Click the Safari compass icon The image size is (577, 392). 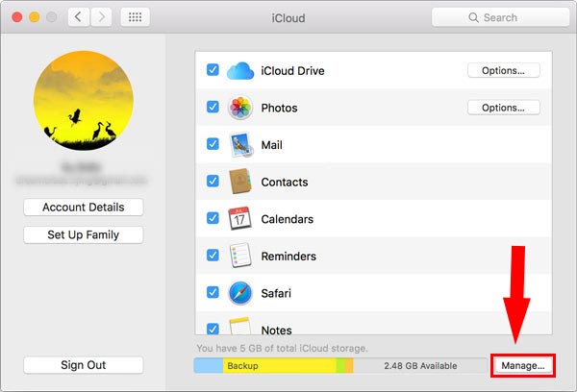point(239,293)
